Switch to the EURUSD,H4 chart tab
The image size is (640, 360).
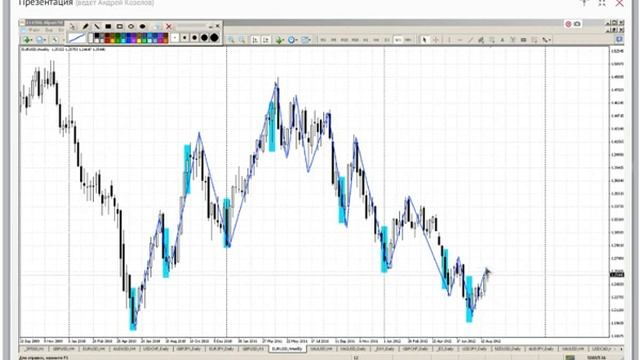click(x=94, y=349)
